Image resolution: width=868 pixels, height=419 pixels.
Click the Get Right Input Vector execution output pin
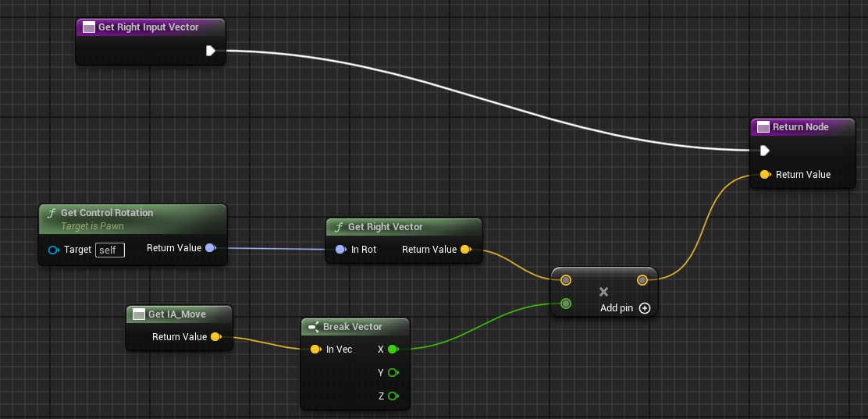coord(210,51)
